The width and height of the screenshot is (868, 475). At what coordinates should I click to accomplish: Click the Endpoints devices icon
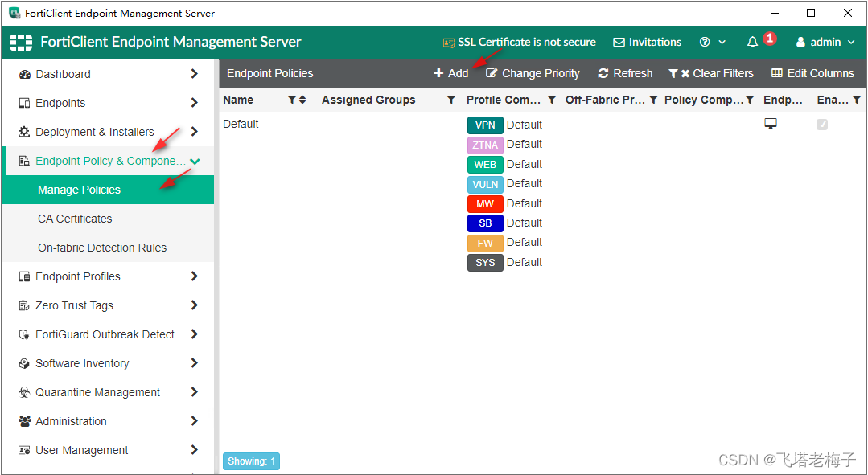pos(24,103)
